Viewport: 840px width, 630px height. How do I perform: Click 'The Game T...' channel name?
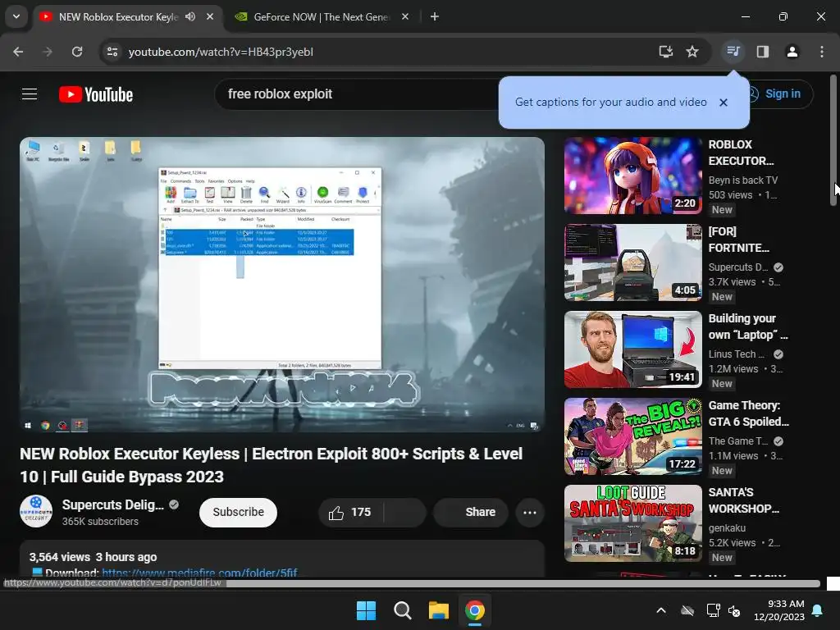tap(738, 441)
